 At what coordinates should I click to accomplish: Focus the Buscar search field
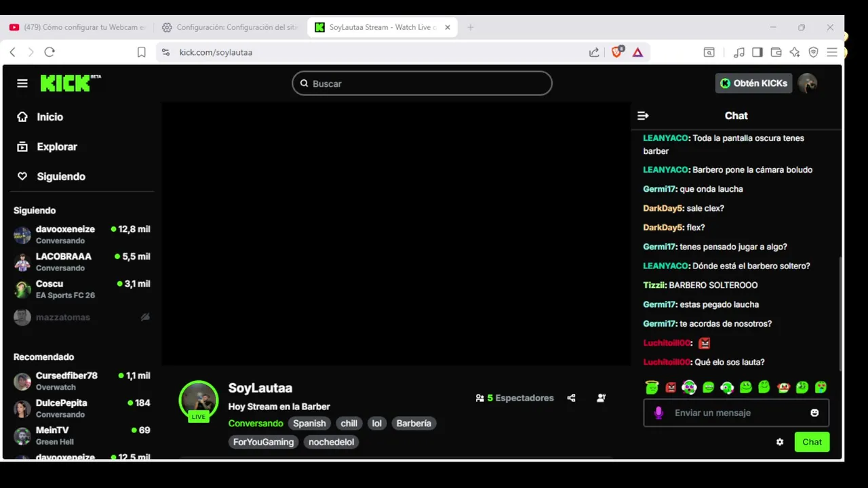point(422,83)
